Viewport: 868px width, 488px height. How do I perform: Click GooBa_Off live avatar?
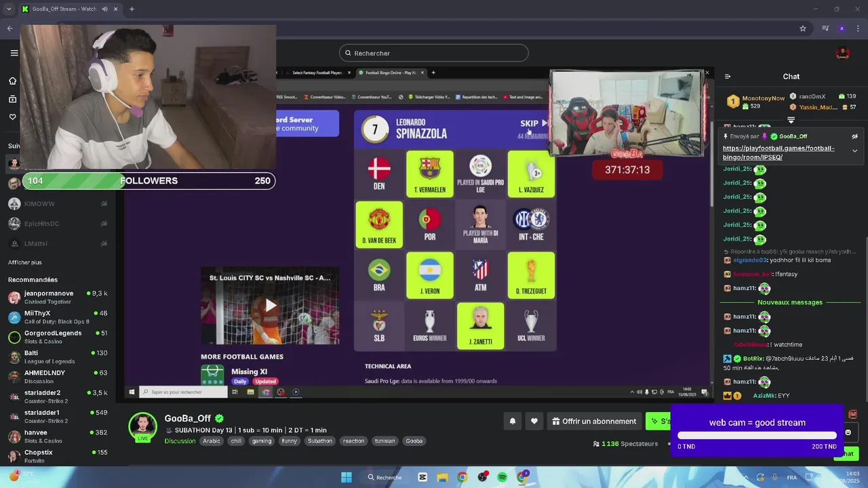[x=143, y=426]
